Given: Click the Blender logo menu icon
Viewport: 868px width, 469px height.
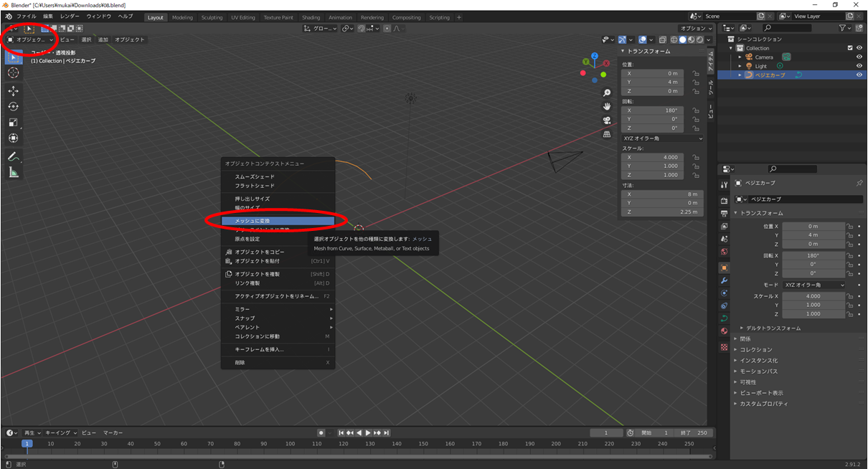Looking at the screenshot, I should [9, 16].
